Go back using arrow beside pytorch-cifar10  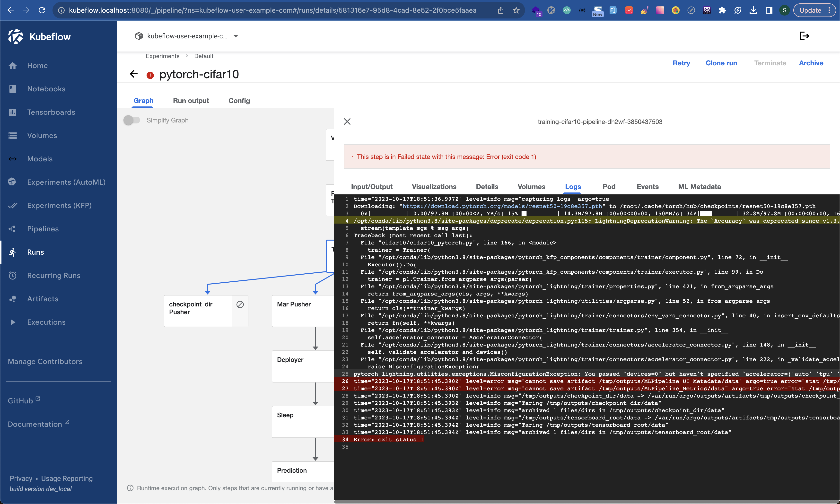134,74
